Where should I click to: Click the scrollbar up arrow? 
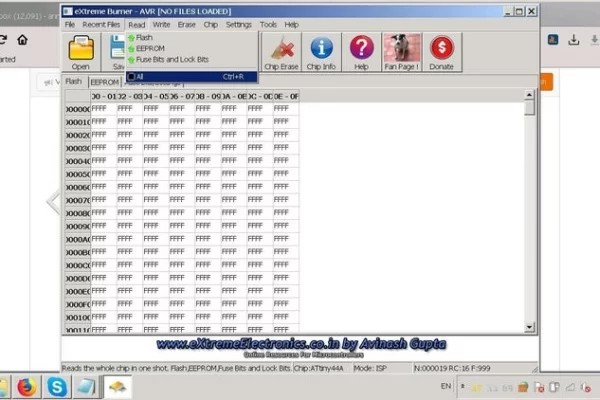[529, 95]
